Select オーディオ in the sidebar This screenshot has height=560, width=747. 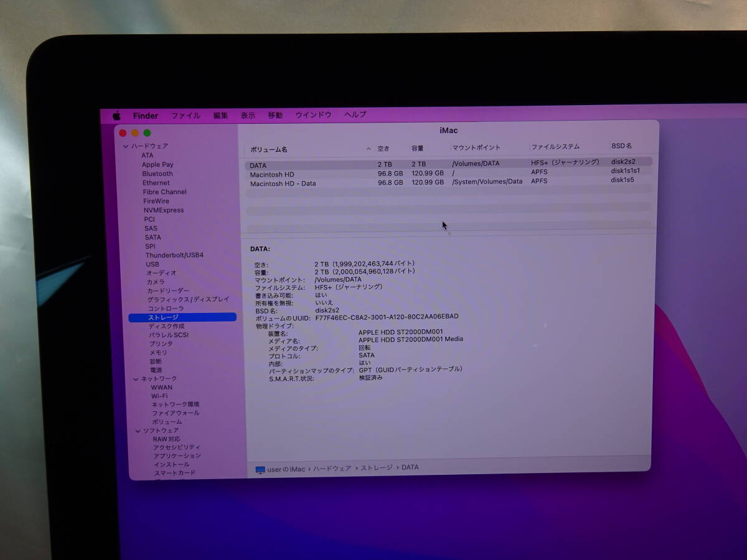tap(161, 273)
